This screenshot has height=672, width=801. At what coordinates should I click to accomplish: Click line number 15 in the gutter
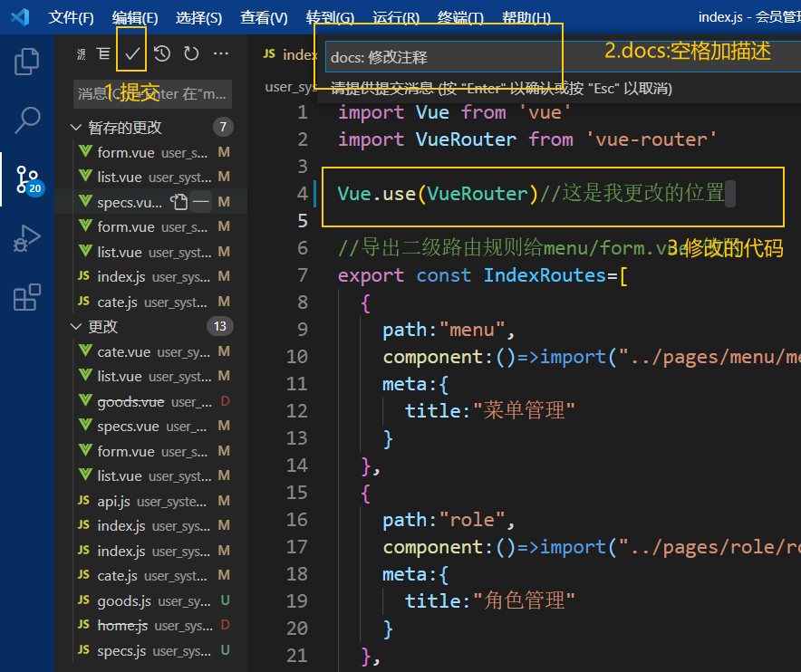point(297,493)
